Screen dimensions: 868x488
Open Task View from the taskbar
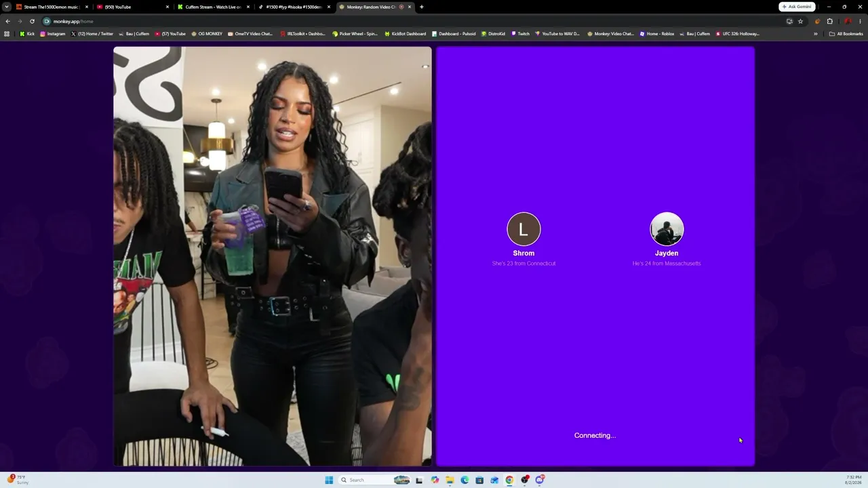click(x=419, y=480)
